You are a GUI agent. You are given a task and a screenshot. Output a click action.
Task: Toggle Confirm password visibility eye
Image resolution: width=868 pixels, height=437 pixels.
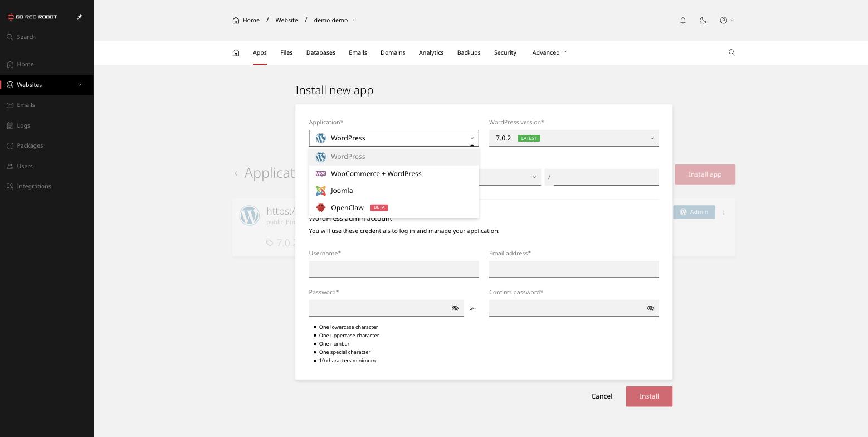click(x=650, y=308)
